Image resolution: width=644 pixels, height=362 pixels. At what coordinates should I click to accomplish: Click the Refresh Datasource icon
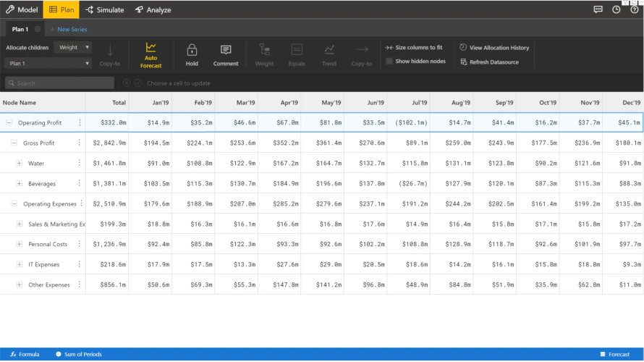(x=464, y=62)
